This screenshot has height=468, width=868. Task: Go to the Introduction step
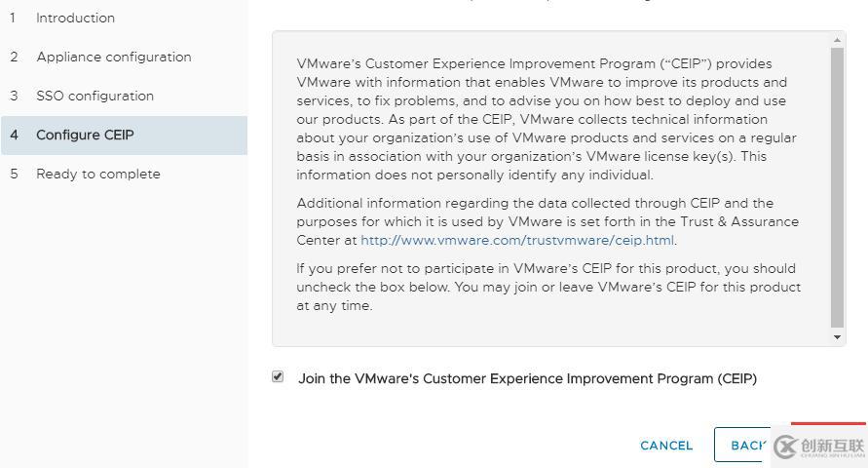[75, 18]
